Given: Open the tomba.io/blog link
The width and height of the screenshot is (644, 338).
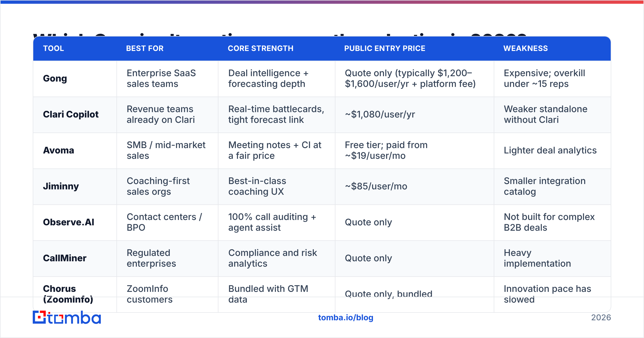Looking at the screenshot, I should click(x=346, y=318).
